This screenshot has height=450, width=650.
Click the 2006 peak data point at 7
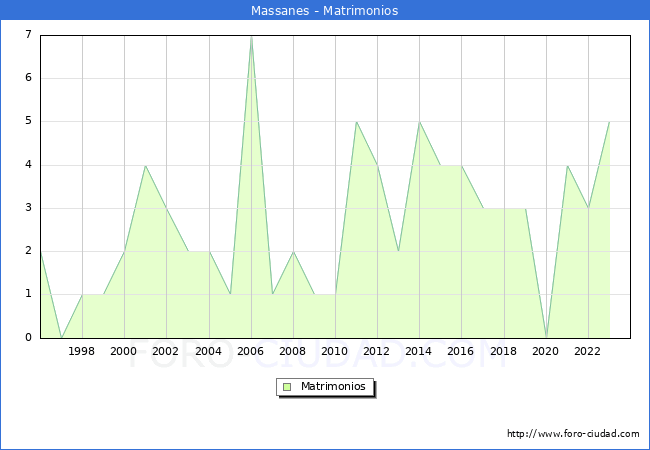[x=251, y=37]
